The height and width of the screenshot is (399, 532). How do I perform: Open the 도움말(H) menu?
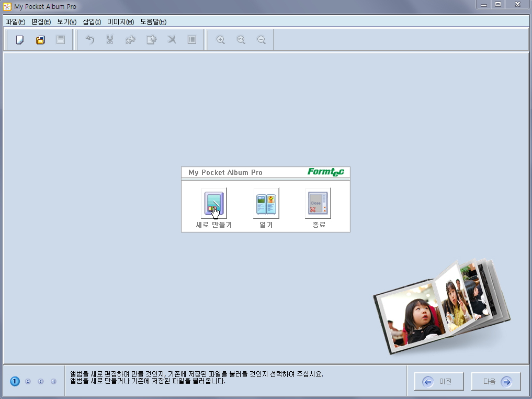click(x=153, y=22)
